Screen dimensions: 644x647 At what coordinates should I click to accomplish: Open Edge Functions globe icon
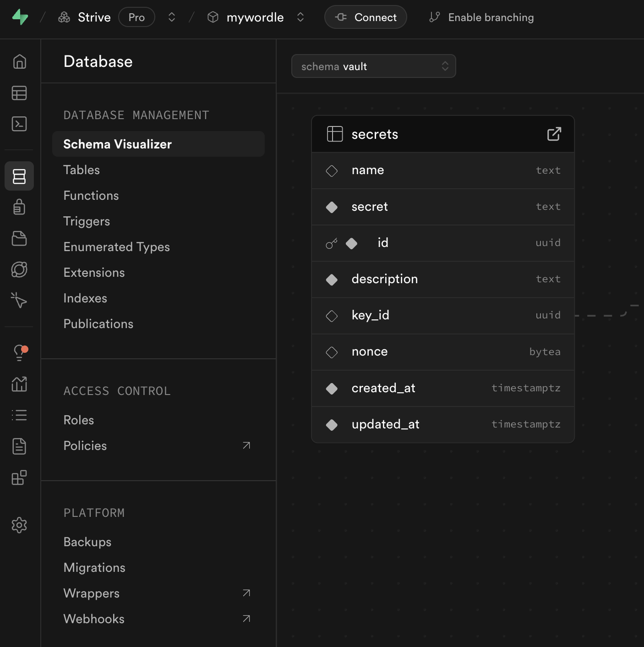(19, 269)
